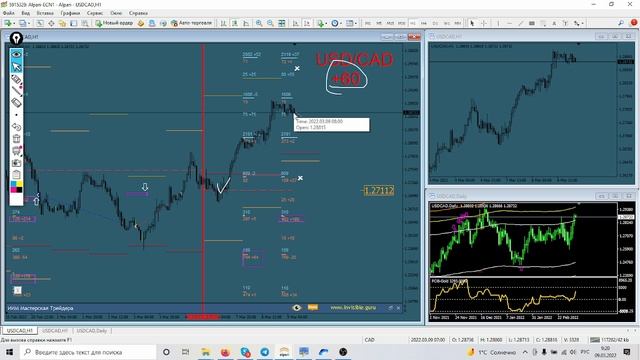
Task: Show the Market Watch panel
Action: tap(40, 23)
